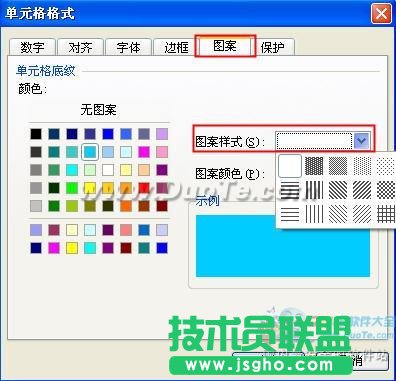Select the 25% gray light dot pattern
This screenshot has height=381, width=396.
(x=362, y=166)
